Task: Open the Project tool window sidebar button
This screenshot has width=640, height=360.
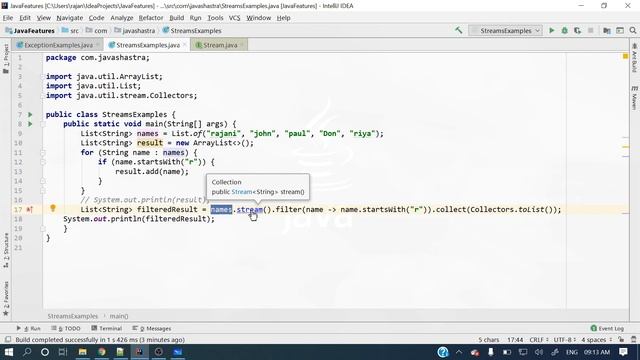Action: [x=6, y=59]
